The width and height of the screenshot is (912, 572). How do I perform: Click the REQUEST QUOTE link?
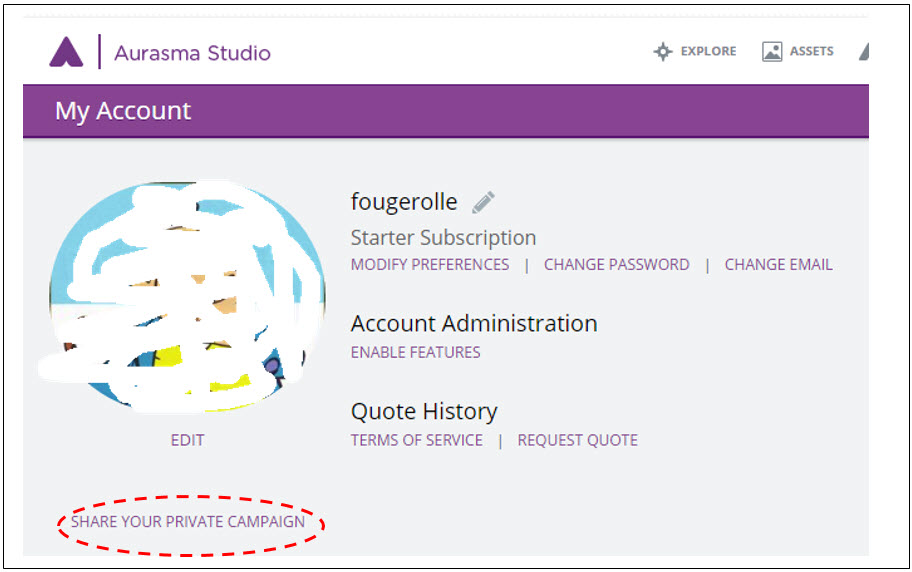[x=577, y=440]
